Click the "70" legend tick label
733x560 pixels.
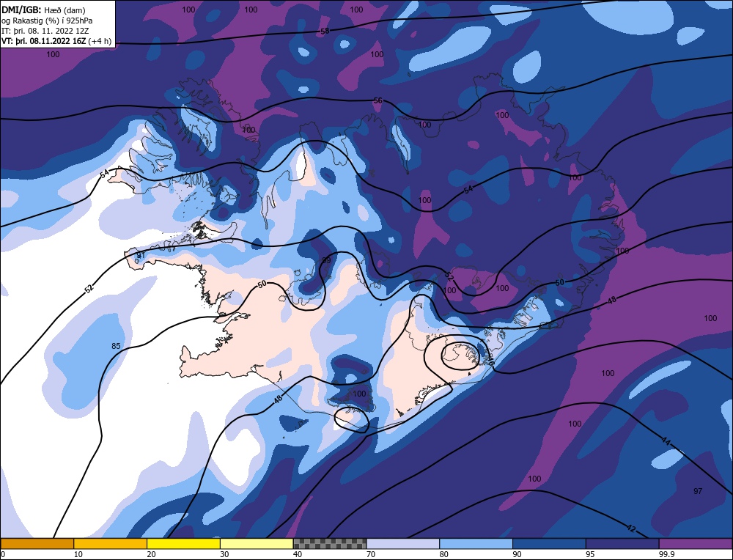[x=371, y=554]
